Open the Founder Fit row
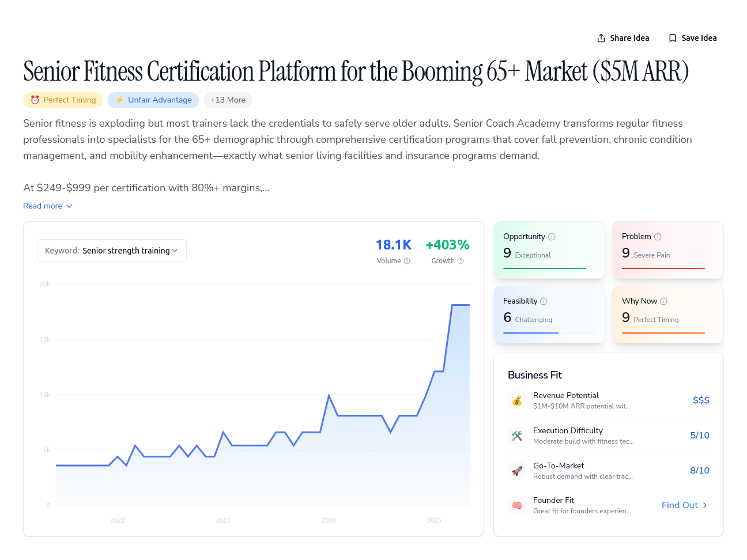747x560 pixels. [609, 505]
